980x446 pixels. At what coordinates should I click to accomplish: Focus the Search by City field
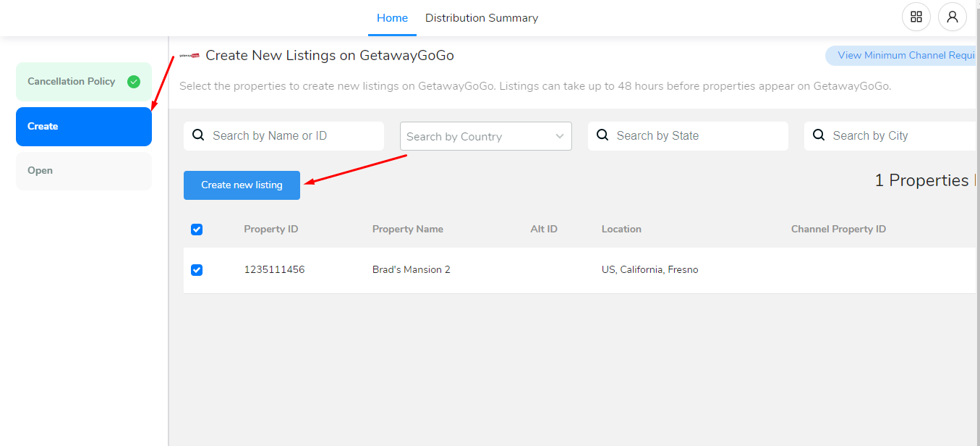coord(891,136)
